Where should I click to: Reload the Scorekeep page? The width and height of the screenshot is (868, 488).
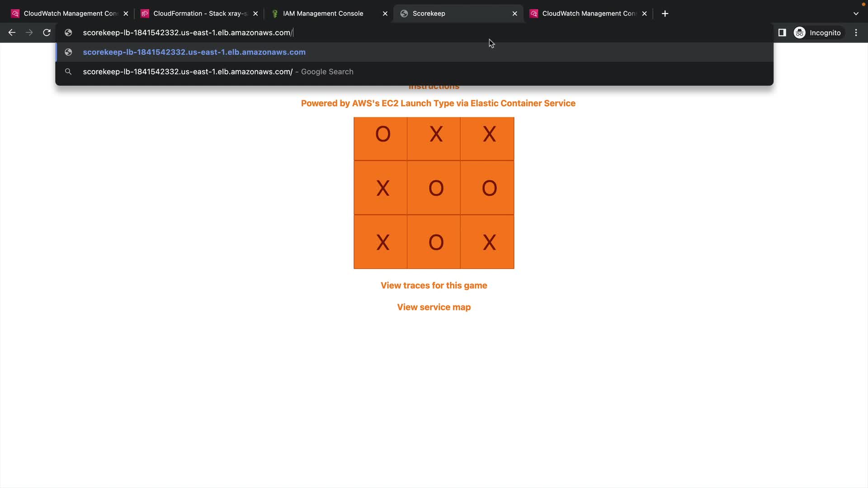click(47, 33)
